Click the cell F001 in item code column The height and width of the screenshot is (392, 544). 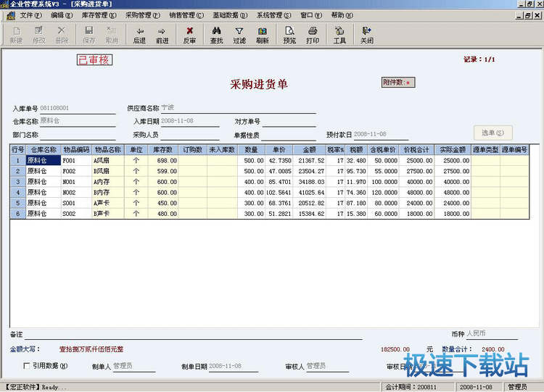click(x=77, y=160)
